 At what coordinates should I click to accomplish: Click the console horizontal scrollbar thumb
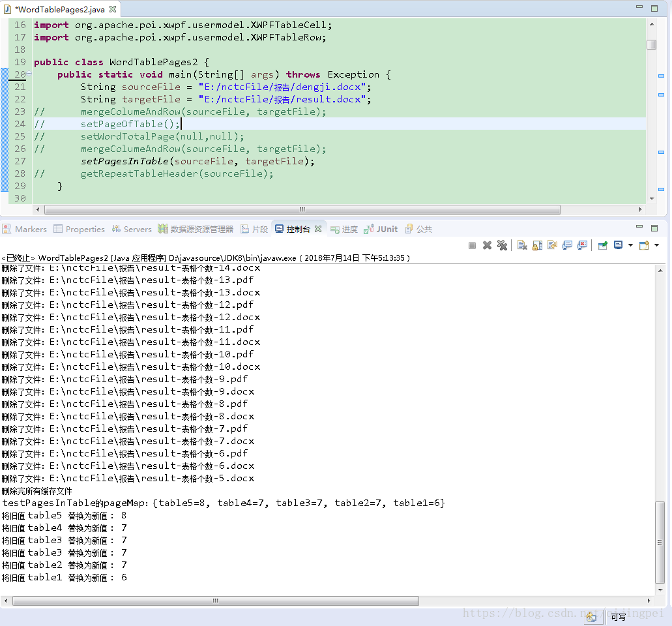click(x=216, y=601)
